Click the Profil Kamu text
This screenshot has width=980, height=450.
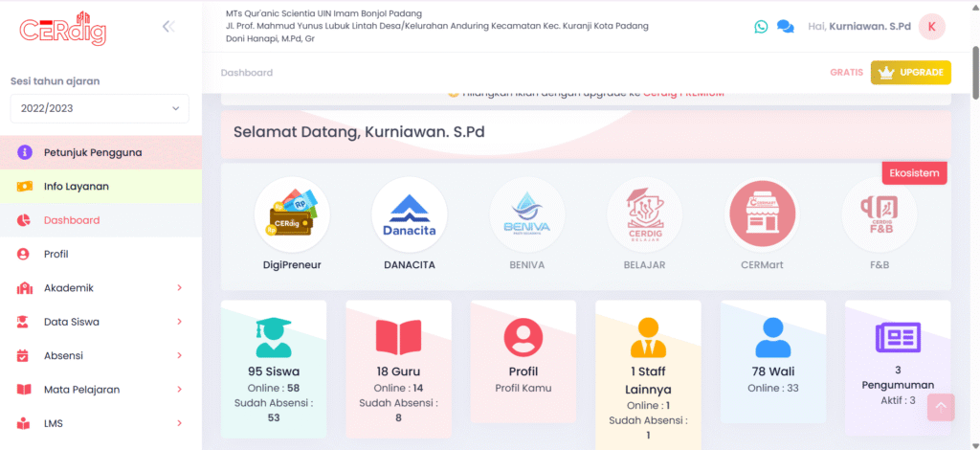(523, 388)
